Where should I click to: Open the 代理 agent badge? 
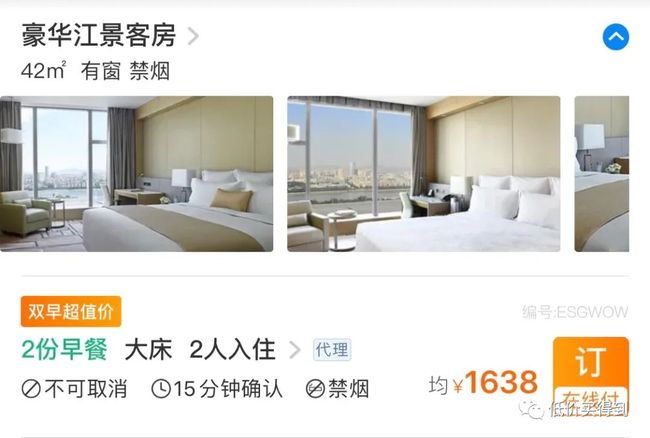[332, 349]
